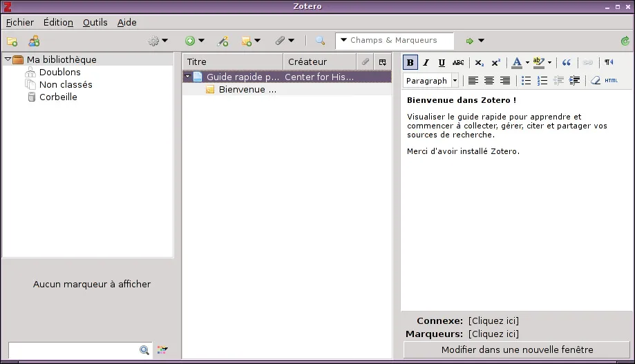Viewport: 635px width, 364px height.
Task: Click the Connexe "Cliquez ici" link
Action: click(493, 320)
